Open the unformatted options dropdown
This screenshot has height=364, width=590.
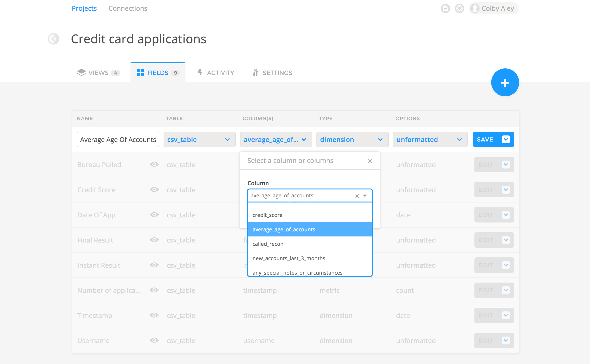pyautogui.click(x=430, y=139)
